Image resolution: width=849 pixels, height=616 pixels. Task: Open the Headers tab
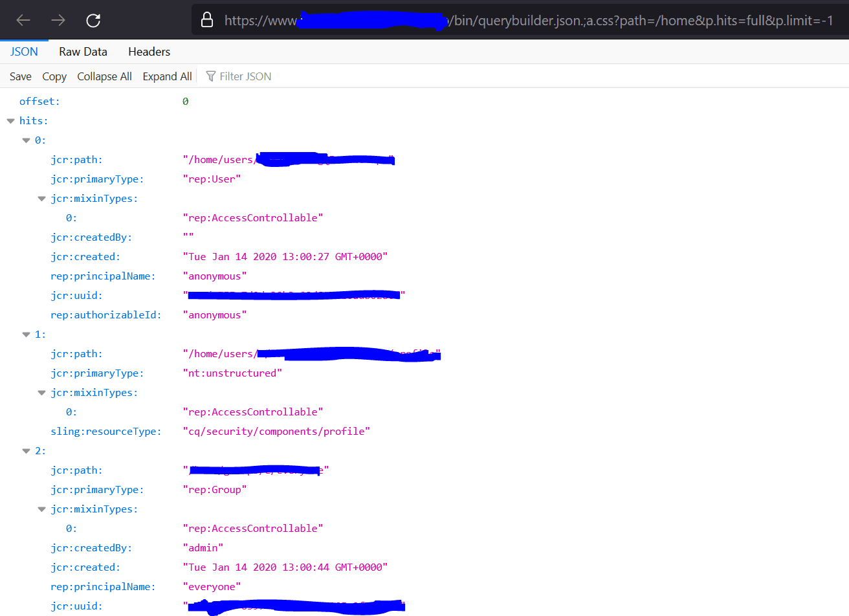pyautogui.click(x=149, y=51)
